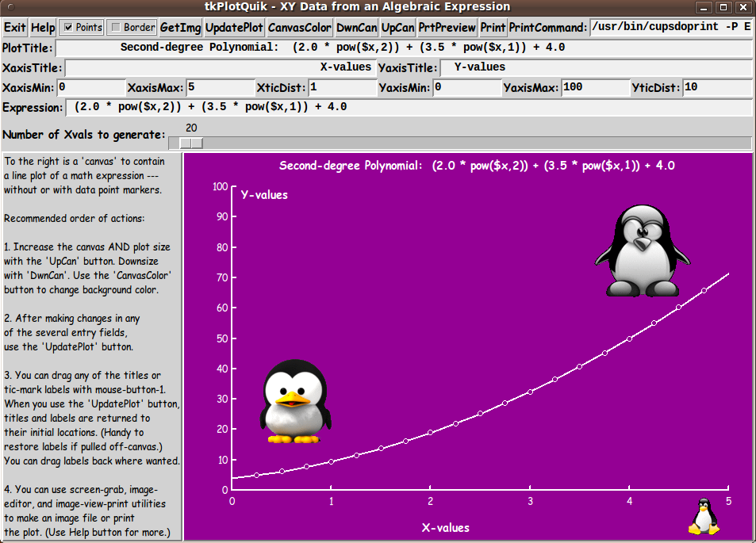
Task: Click the XaxisMax entry field
Action: click(x=220, y=87)
